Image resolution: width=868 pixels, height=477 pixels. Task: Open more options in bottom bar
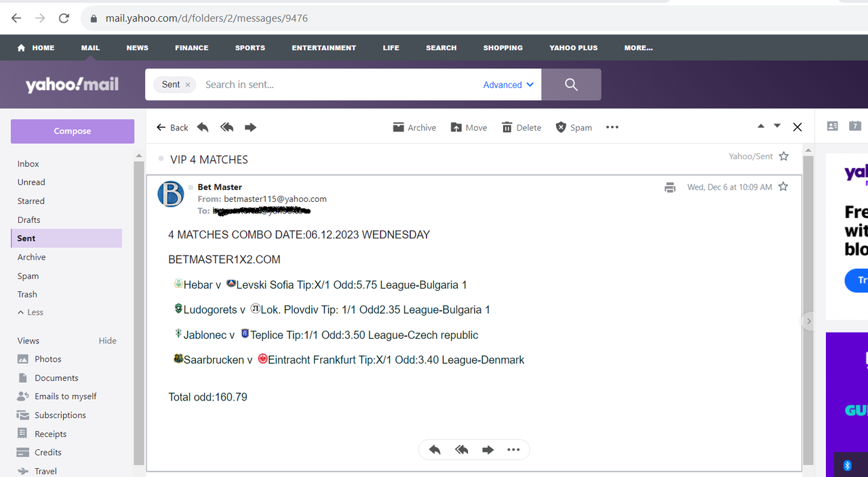(x=513, y=450)
